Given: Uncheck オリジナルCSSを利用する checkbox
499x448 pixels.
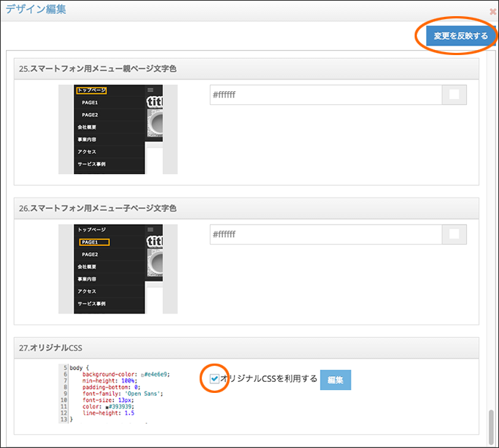Looking at the screenshot, I should pos(214,378).
